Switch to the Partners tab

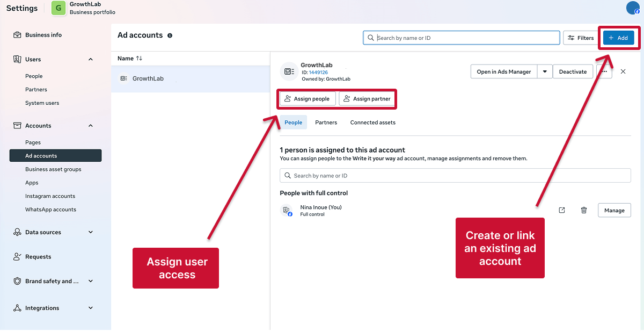click(x=326, y=123)
